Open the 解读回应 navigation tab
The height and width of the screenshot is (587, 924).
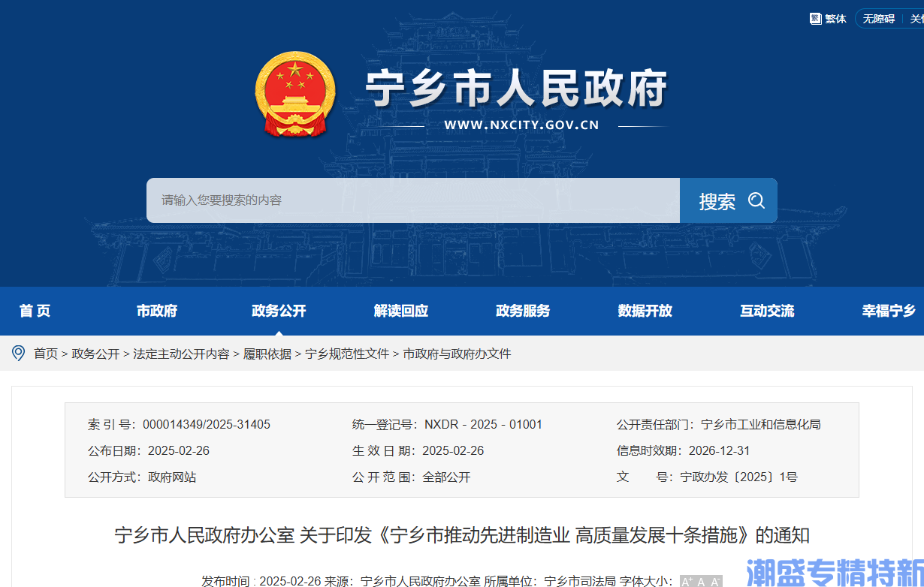(x=401, y=311)
